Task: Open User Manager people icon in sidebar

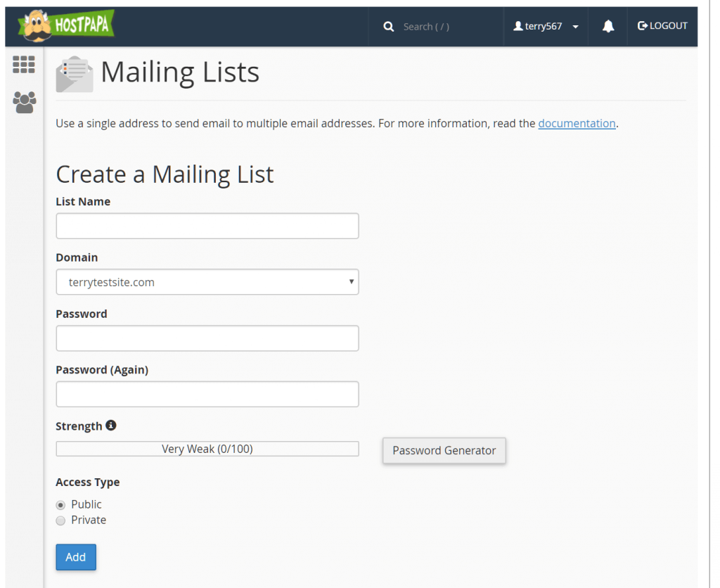Action: (x=24, y=103)
